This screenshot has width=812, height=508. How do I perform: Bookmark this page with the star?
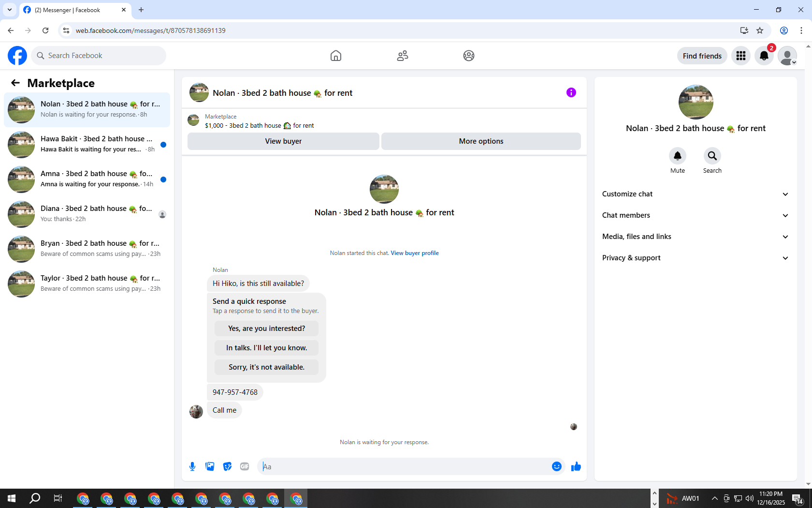click(760, 30)
